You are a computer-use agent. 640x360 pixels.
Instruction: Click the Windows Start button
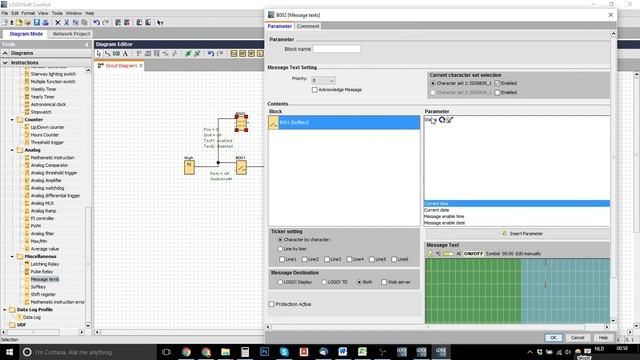(8, 352)
